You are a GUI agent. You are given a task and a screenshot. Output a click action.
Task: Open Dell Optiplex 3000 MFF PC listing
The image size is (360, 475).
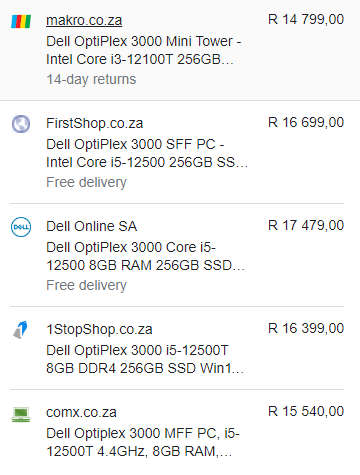143,442
